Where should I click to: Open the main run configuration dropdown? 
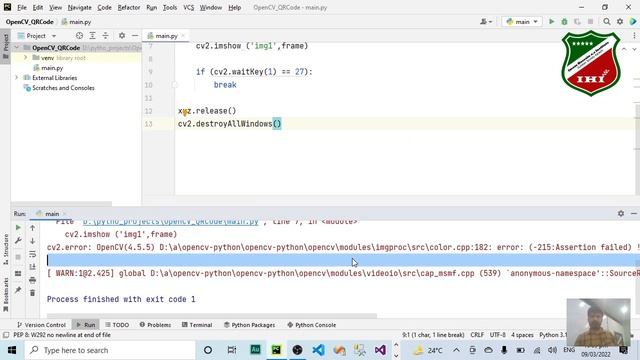pos(522,22)
